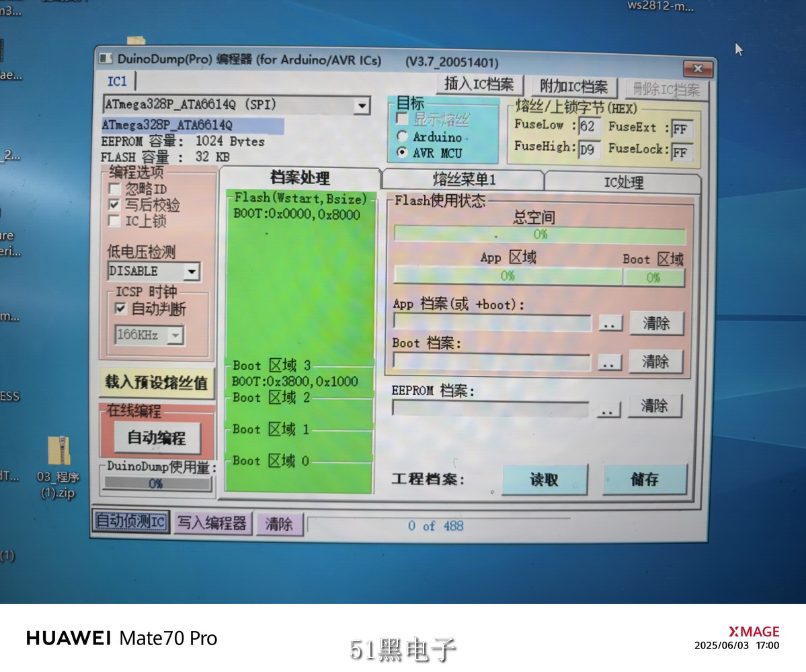Click the App 档案 path field
This screenshot has height=672, width=806.
pyautogui.click(x=492, y=323)
